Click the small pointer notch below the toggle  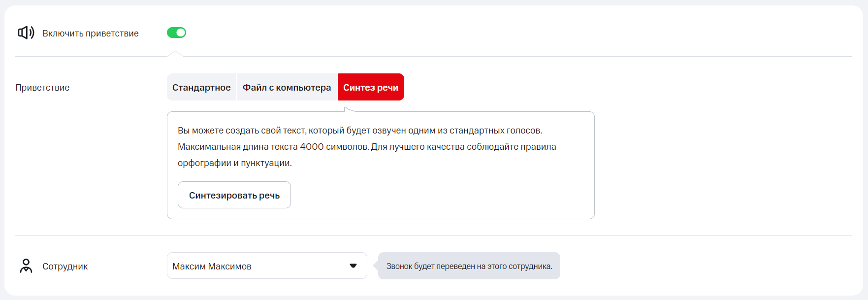(175, 54)
